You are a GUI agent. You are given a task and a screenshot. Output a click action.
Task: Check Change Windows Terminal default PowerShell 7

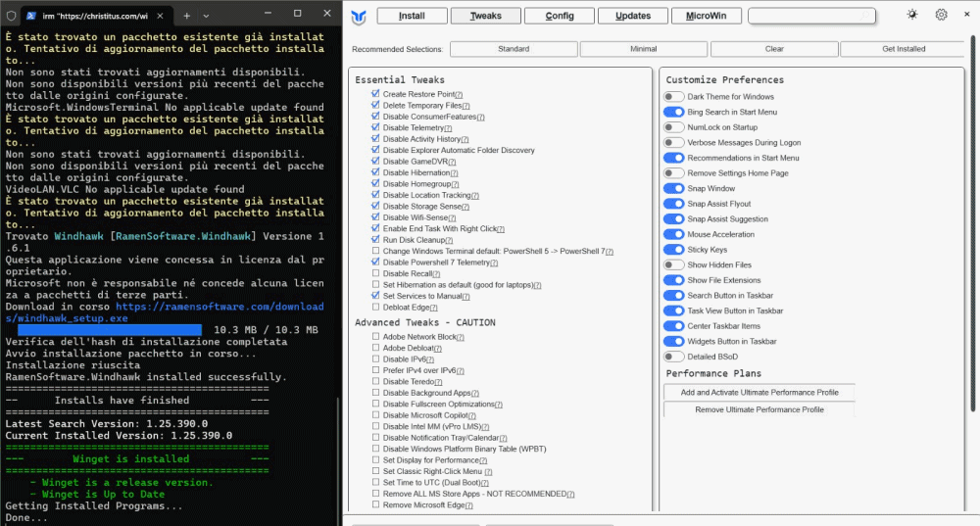(x=375, y=251)
